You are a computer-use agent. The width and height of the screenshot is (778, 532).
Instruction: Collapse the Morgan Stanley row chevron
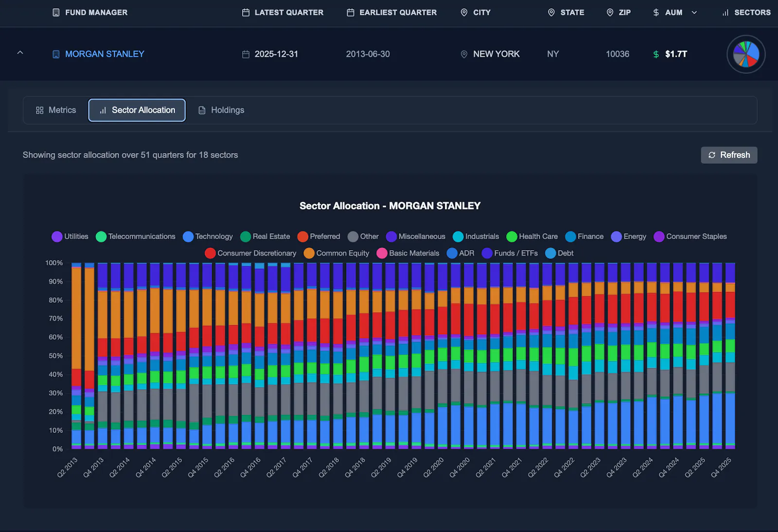[x=20, y=52]
